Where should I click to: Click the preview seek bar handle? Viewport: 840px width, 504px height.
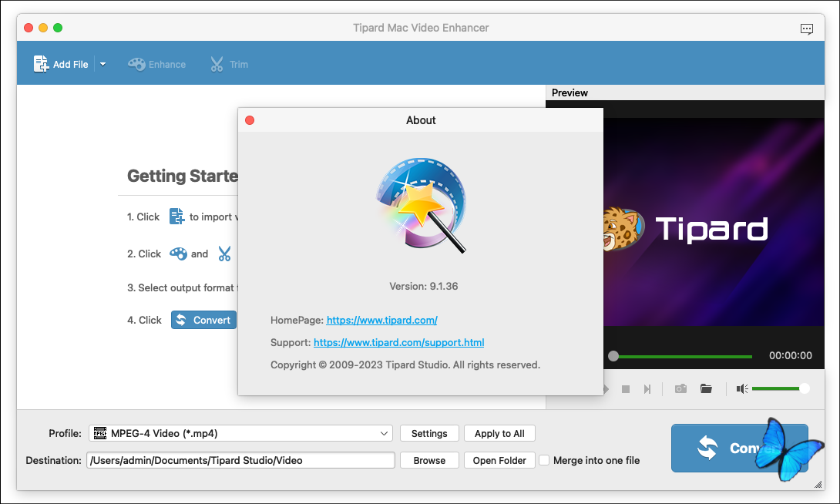point(613,355)
